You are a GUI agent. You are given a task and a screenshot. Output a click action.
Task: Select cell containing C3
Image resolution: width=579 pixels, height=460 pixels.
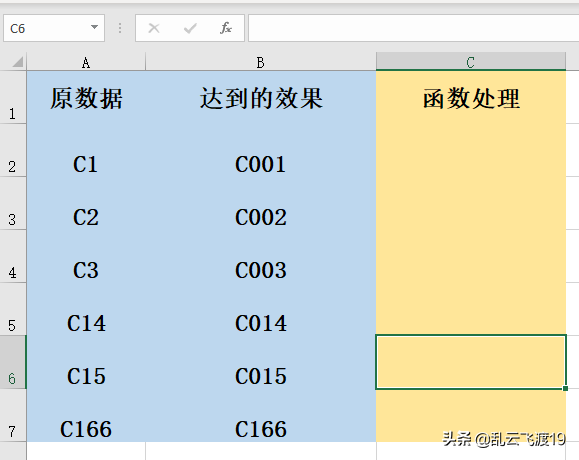[x=86, y=256]
